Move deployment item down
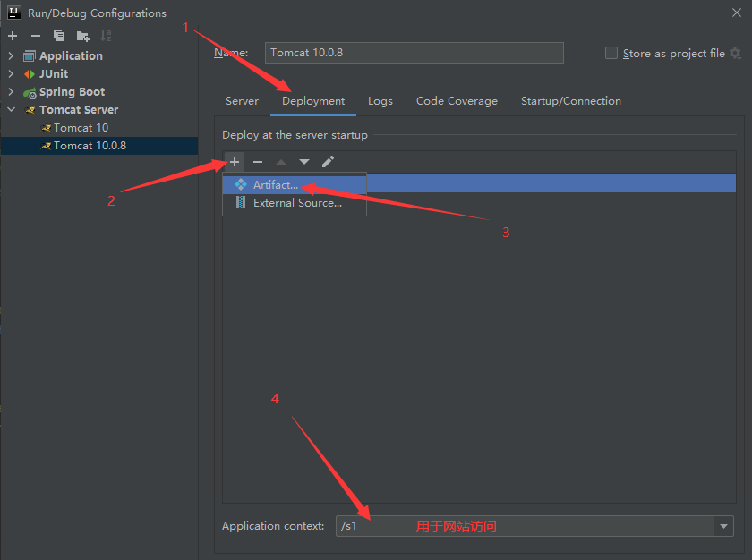The width and height of the screenshot is (752, 560). click(x=304, y=162)
